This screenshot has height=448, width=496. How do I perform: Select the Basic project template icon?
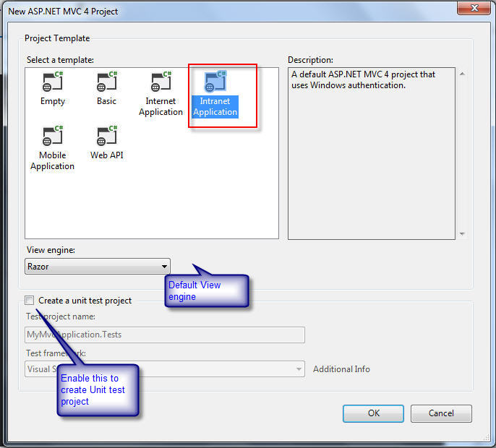pyautogui.click(x=107, y=82)
